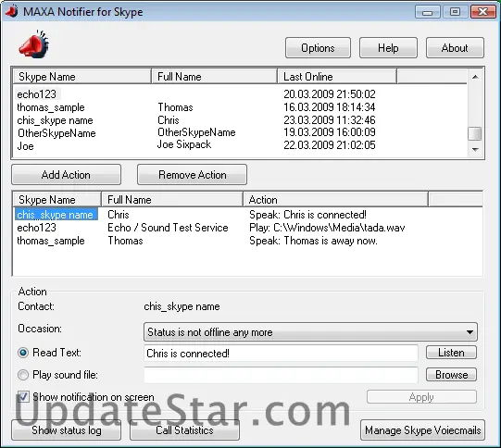The image size is (501, 448).
Task: Select the Play sound file radio button
Action: pos(23,375)
